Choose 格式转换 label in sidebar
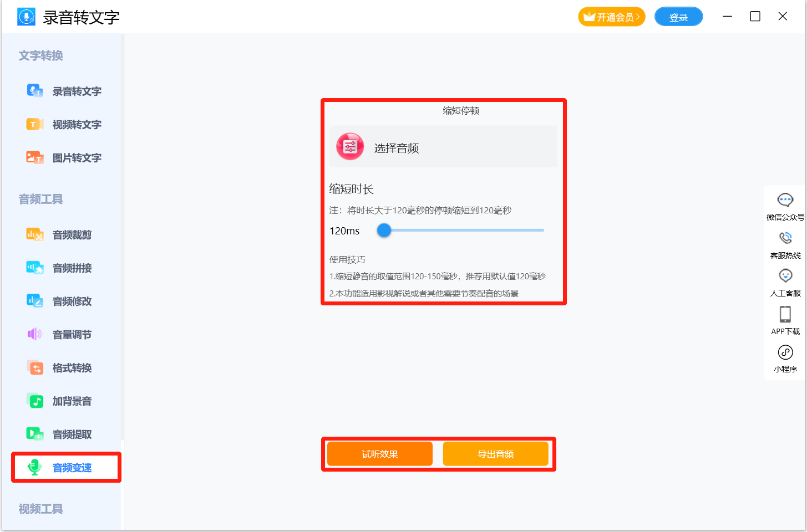The image size is (807, 532). 72,368
